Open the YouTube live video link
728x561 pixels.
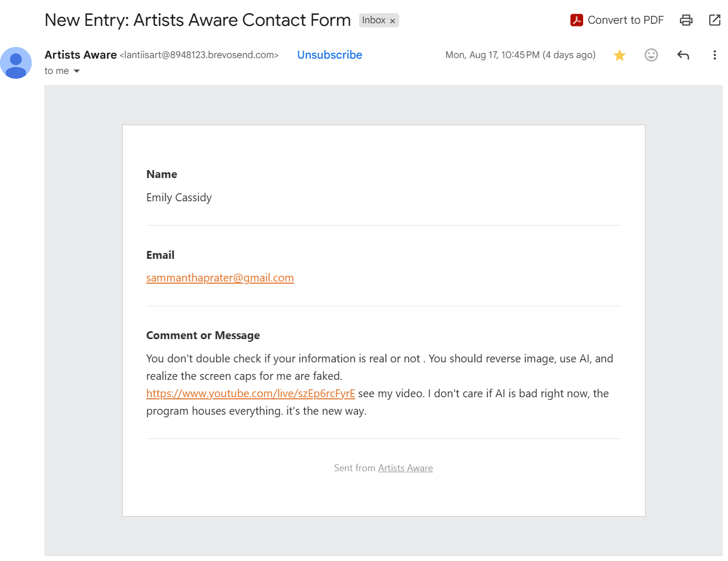251,394
